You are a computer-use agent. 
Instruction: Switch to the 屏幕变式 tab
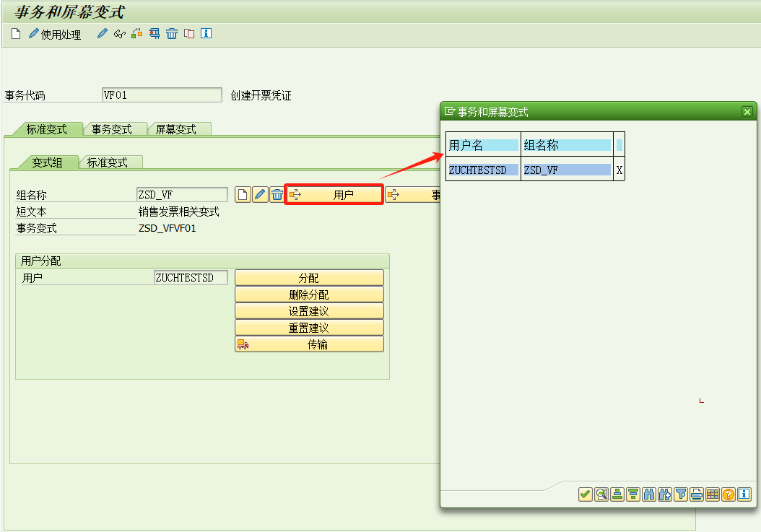click(x=176, y=129)
